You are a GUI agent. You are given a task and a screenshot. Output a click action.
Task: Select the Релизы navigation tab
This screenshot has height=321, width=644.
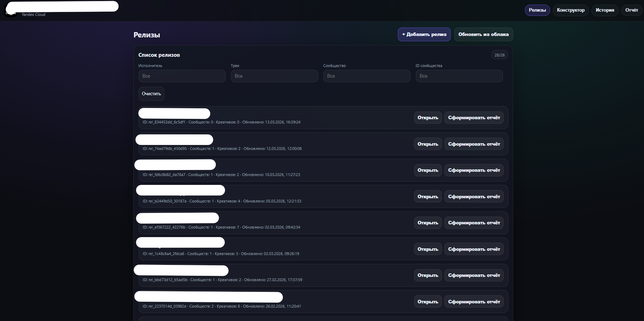pos(537,10)
